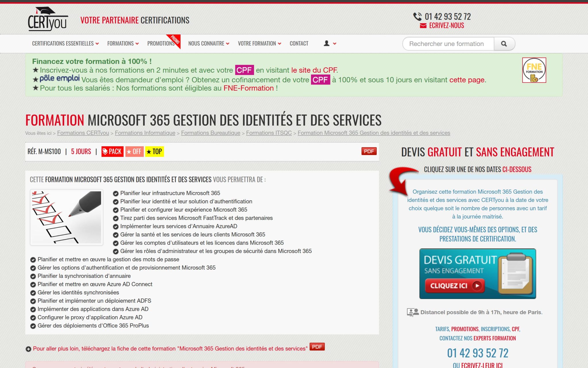Click 'Financez votre formation à 100% !' heading

coord(92,61)
